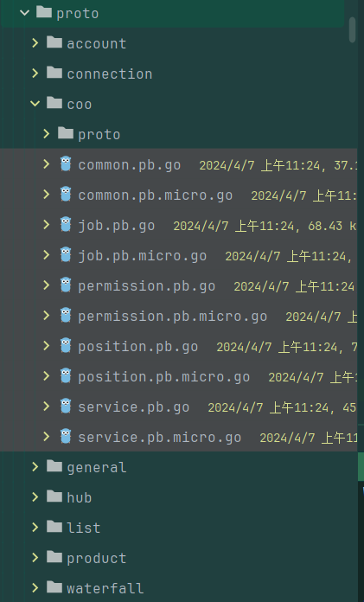Image resolution: width=364 pixels, height=602 pixels.
Task: Click folder icon of the account directory
Action: (54, 42)
